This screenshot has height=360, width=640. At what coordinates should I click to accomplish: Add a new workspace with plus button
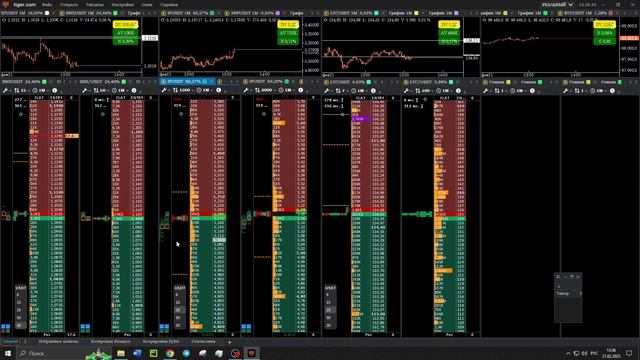pyautogui.click(x=229, y=342)
